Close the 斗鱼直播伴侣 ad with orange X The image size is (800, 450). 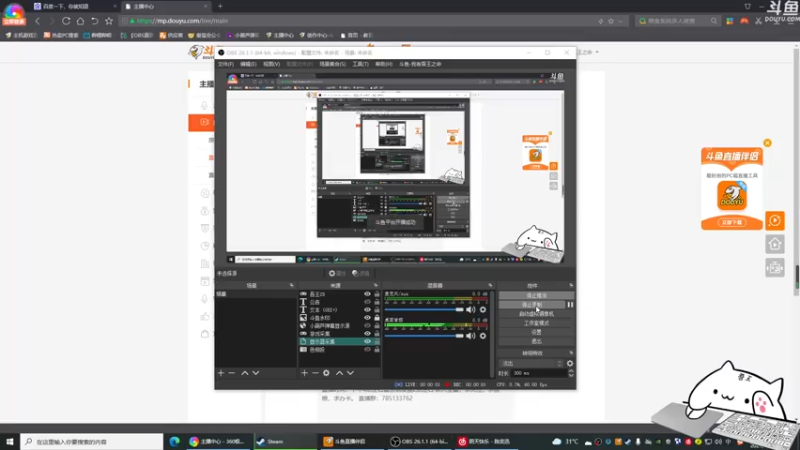[767, 143]
